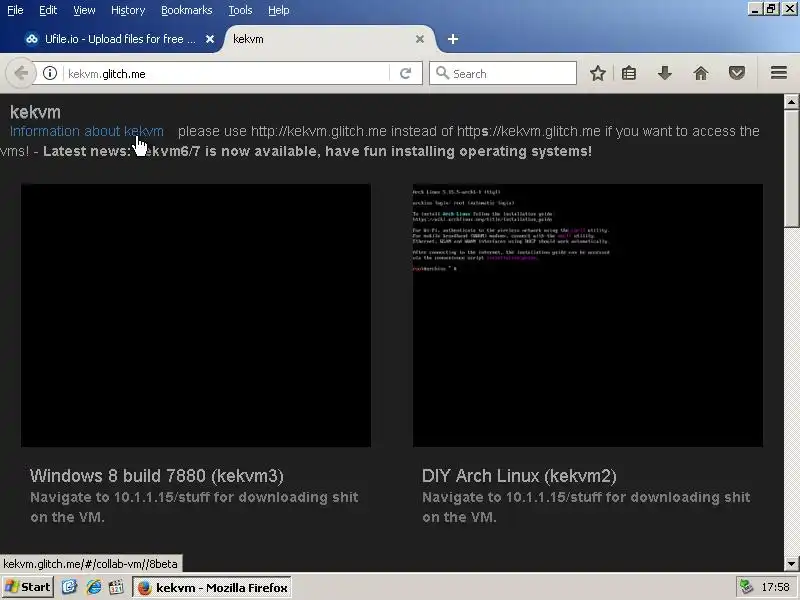This screenshot has height=600, width=800.
Task: Open the View menu
Action: (x=84, y=10)
